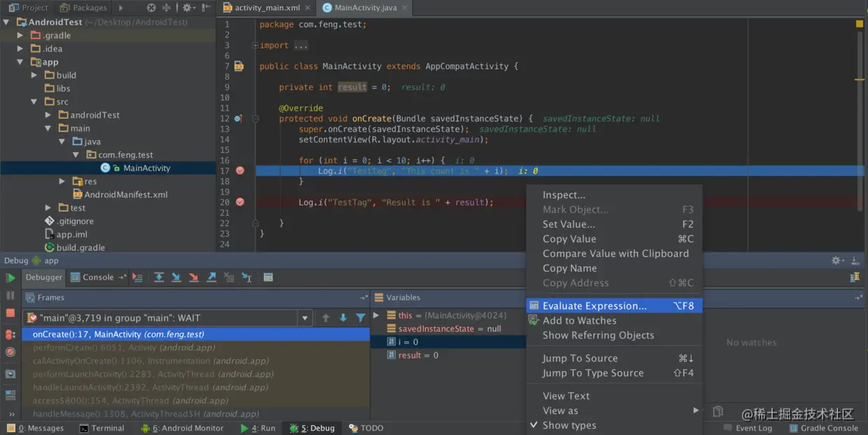Stop the debug session
This screenshot has height=435, width=868.
(x=10, y=313)
